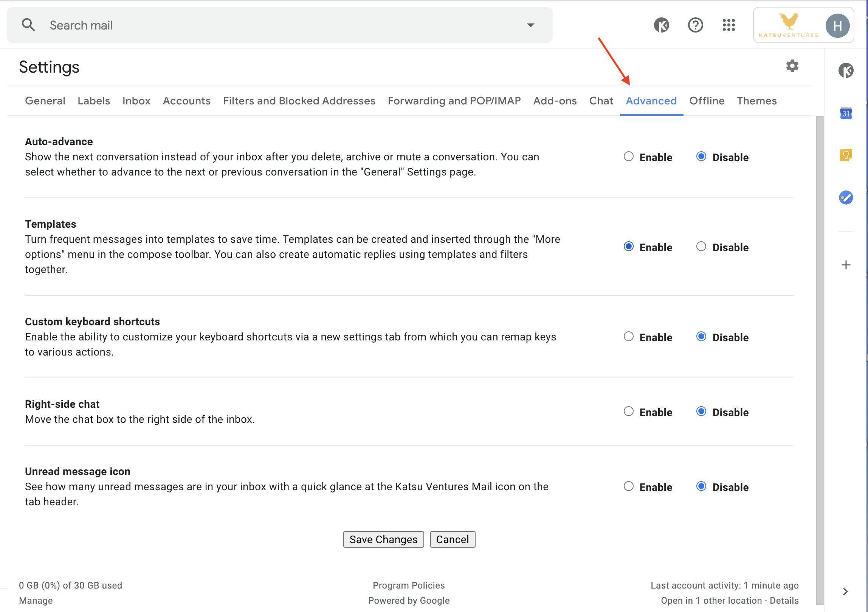Switch to the Filters and Blocked Addresses tab
The width and height of the screenshot is (868, 612).
pos(299,101)
